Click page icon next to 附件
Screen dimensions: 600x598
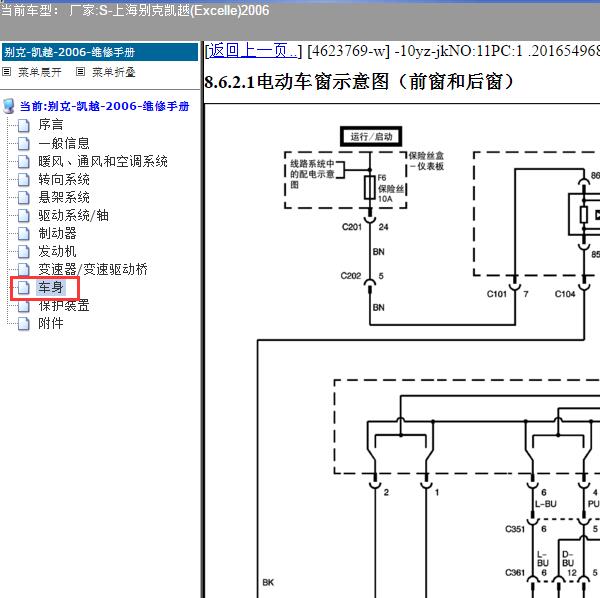(24, 324)
